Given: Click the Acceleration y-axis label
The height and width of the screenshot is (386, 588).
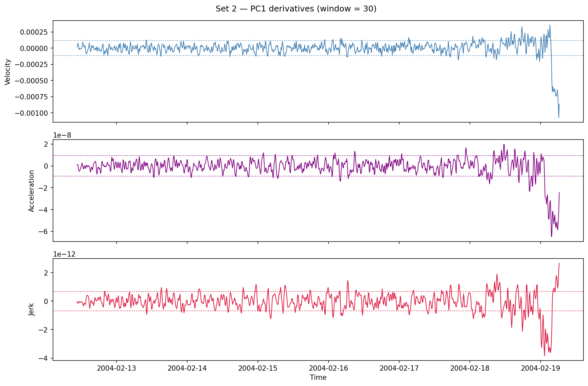Looking at the screenshot, I should pos(31,191).
